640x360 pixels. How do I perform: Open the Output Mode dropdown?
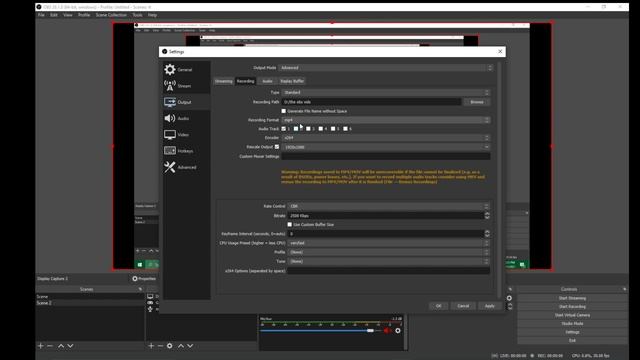[386, 68]
